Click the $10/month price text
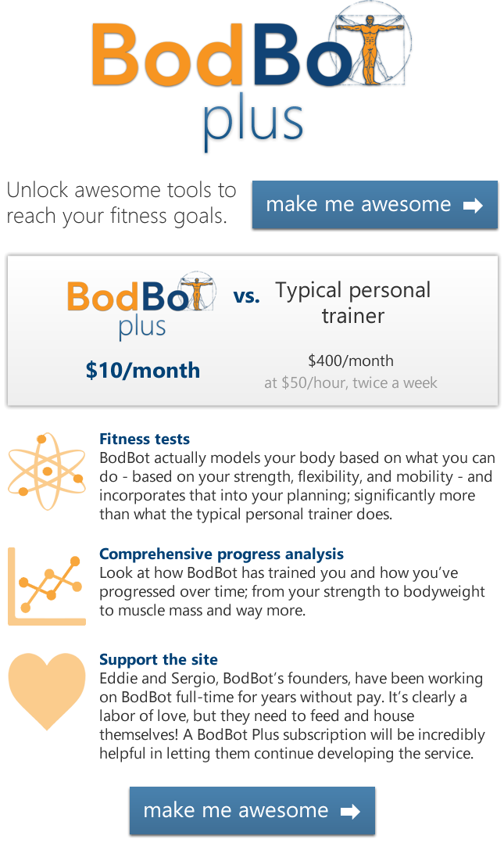This screenshot has width=504, height=843. click(x=143, y=371)
